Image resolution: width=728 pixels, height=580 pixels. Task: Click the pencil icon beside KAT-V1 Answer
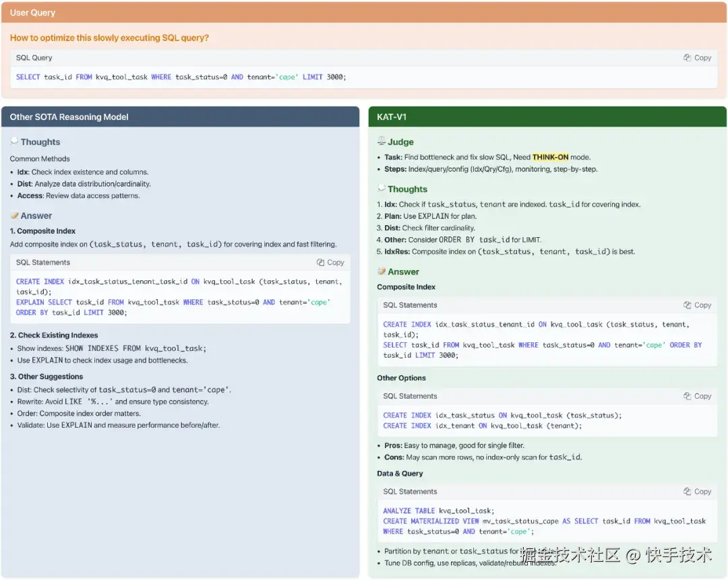[381, 271]
